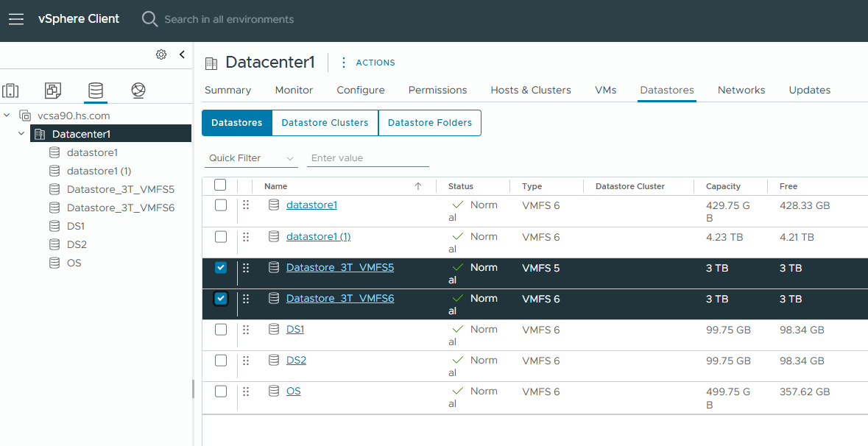Open the Updates tab

click(x=810, y=91)
